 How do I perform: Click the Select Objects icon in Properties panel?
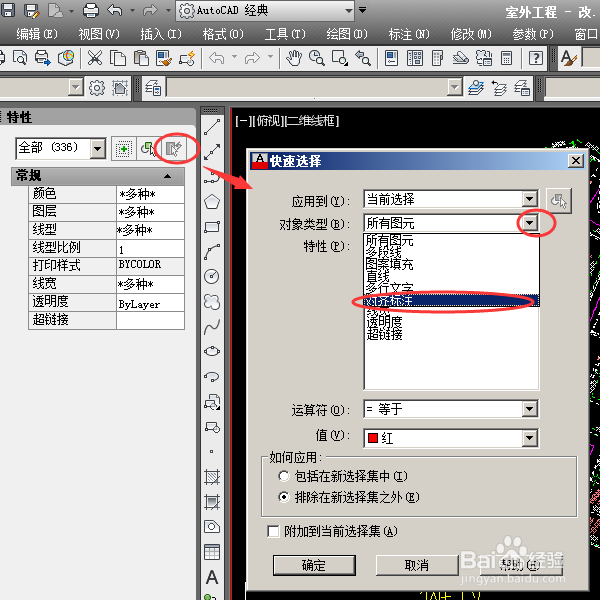(148, 148)
